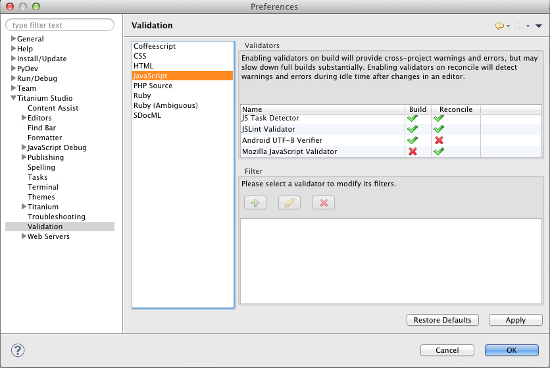Image resolution: width=550 pixels, height=368 pixels.
Task: Click the Name column header
Action: pos(322,109)
